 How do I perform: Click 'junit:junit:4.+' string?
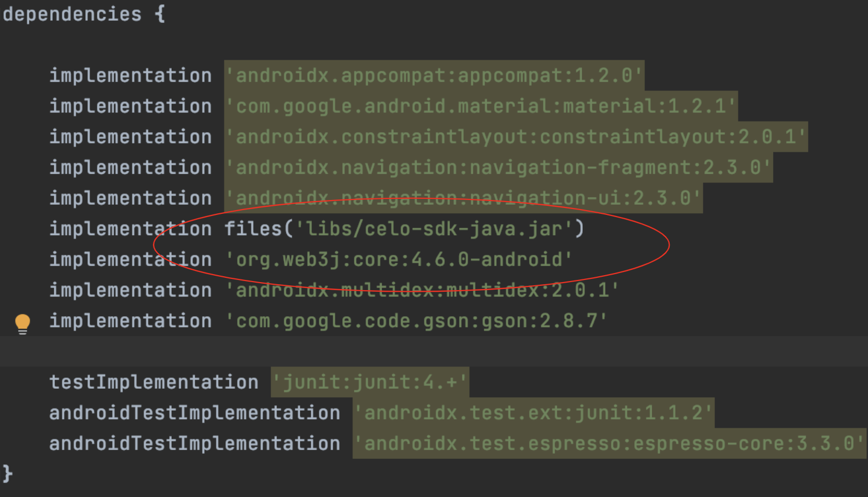[370, 382]
